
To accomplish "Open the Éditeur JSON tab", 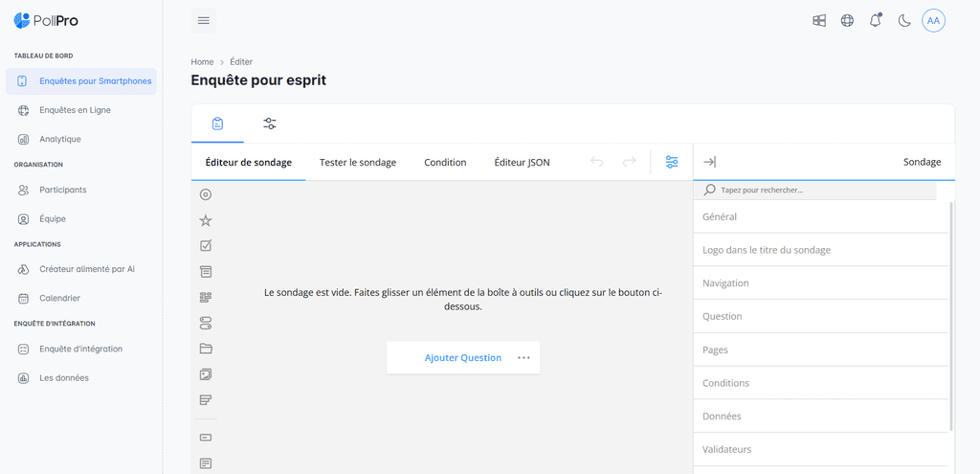I will [522, 163].
